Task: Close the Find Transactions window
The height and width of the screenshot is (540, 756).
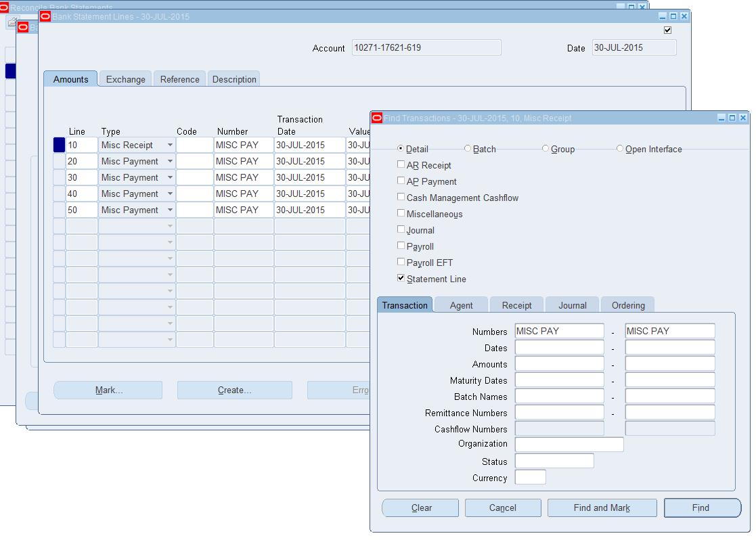Action: 743,118
